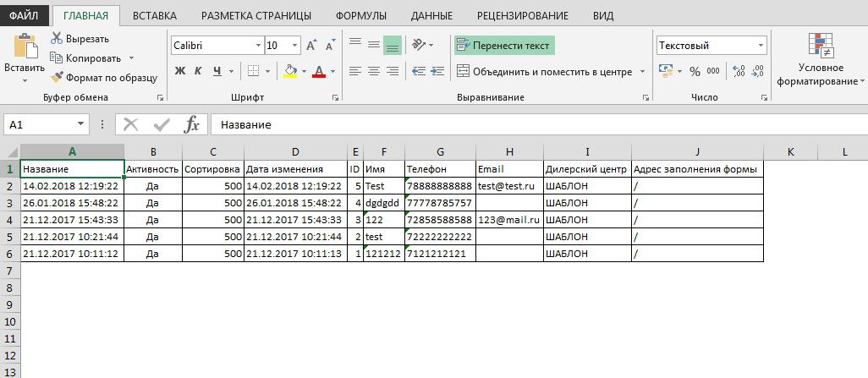Decrease font size with the small A icon
This screenshot has height=378, width=868.
point(331,46)
